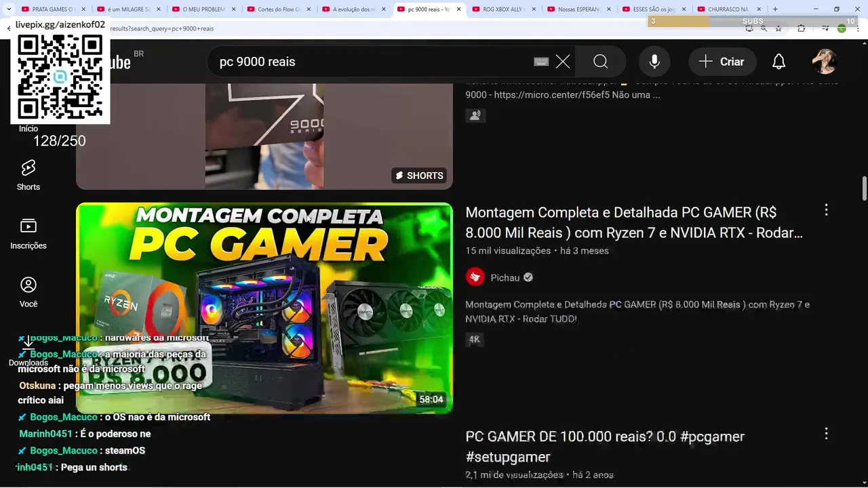Click the SHORTS badge on the top thumbnail
Screen dimensions: 868x488
(419, 176)
